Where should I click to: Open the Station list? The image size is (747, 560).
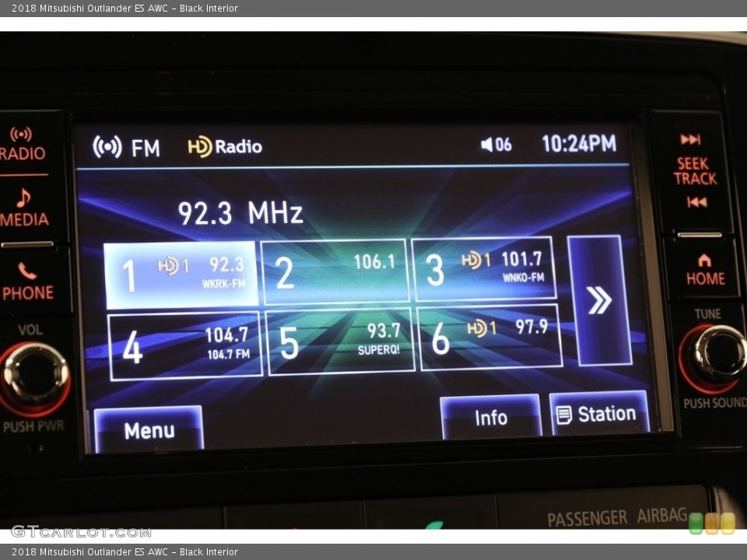click(599, 413)
